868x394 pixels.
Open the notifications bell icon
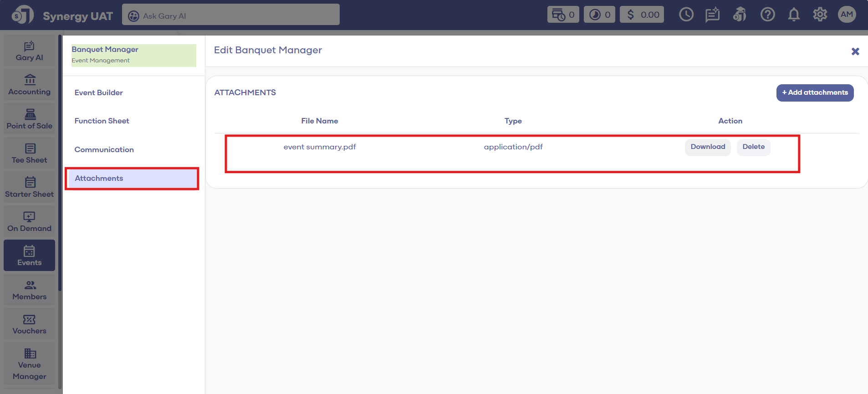pyautogui.click(x=794, y=15)
